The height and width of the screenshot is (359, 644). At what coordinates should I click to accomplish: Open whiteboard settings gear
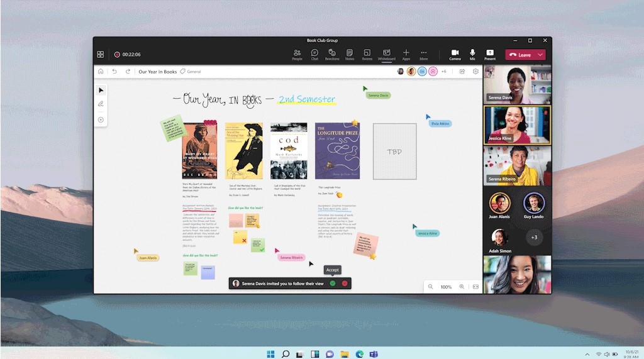pyautogui.click(x=475, y=72)
